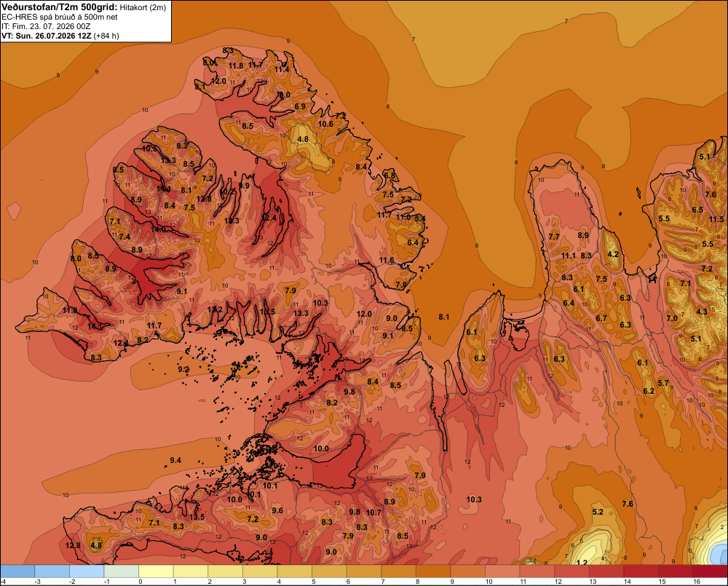
Task: Click the IT initial time line
Action: 45,26
